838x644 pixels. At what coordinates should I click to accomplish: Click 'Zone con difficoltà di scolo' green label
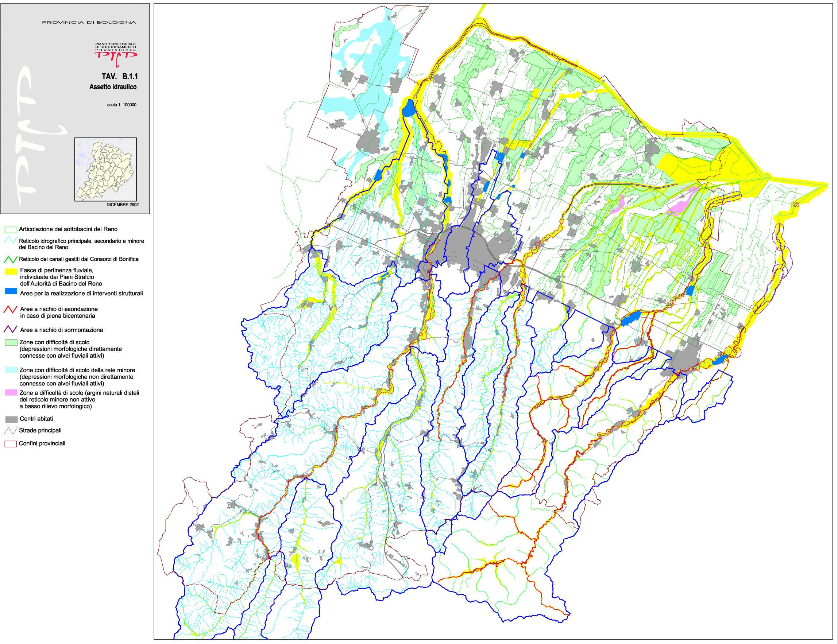54,342
